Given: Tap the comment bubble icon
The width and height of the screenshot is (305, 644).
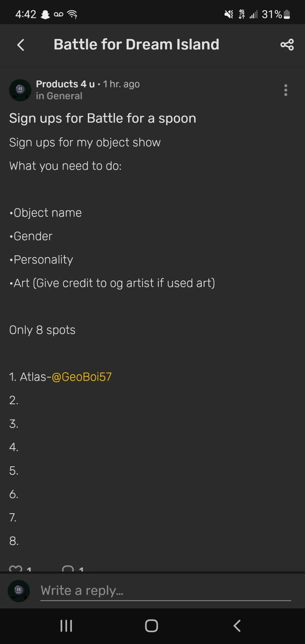Looking at the screenshot, I should (x=68, y=568).
